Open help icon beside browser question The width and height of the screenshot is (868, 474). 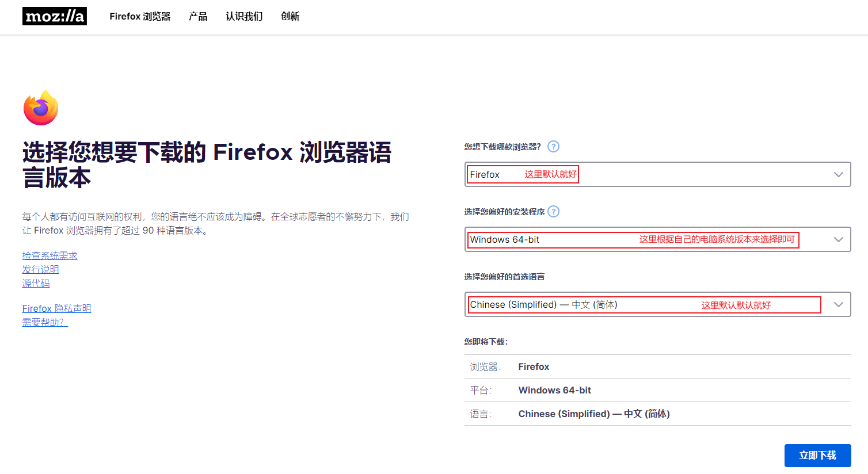553,146
